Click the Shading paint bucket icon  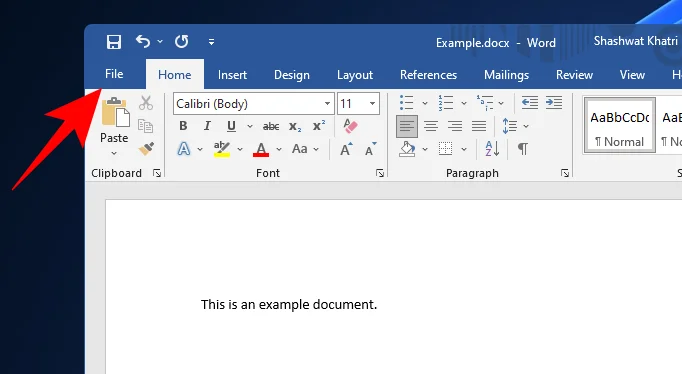pyautogui.click(x=407, y=149)
